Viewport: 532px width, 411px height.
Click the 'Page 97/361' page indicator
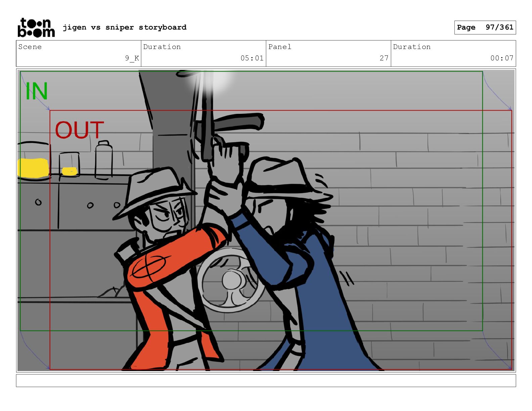point(485,28)
